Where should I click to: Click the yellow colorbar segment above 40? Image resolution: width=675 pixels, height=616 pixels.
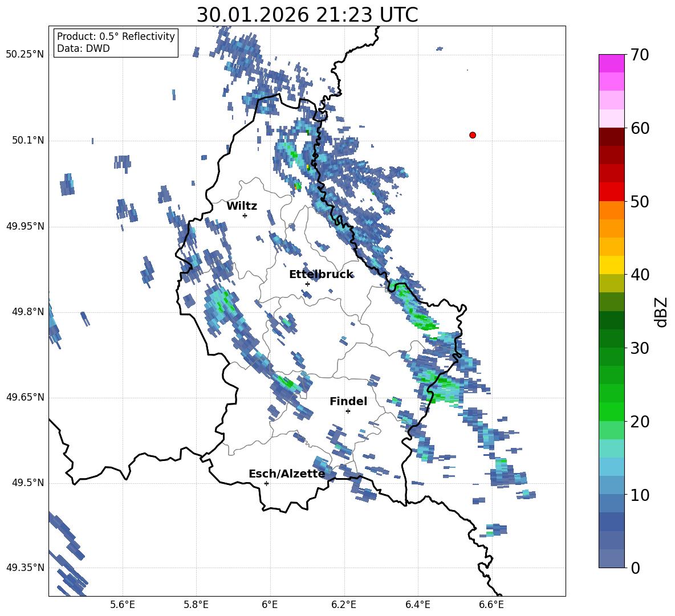point(611,264)
